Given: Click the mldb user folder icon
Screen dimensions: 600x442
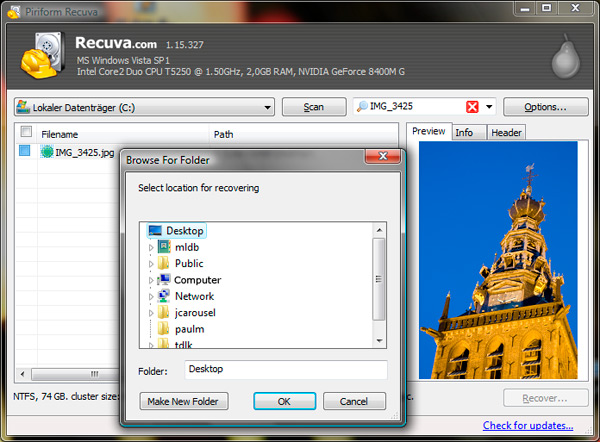Looking at the screenshot, I should (x=164, y=247).
